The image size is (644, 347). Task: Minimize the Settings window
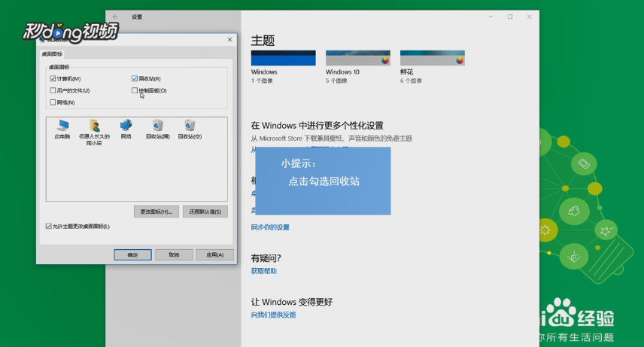click(491, 17)
